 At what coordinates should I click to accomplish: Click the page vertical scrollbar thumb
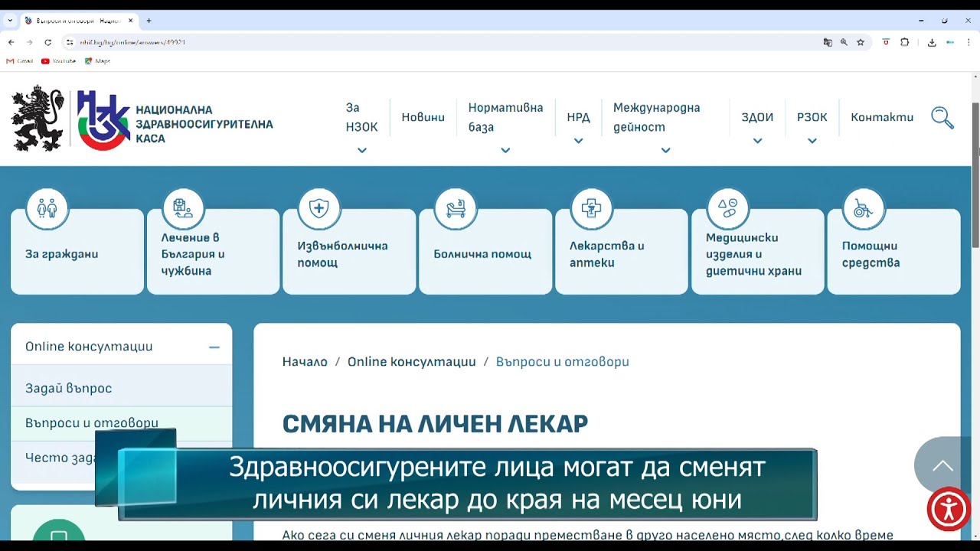coord(975,174)
